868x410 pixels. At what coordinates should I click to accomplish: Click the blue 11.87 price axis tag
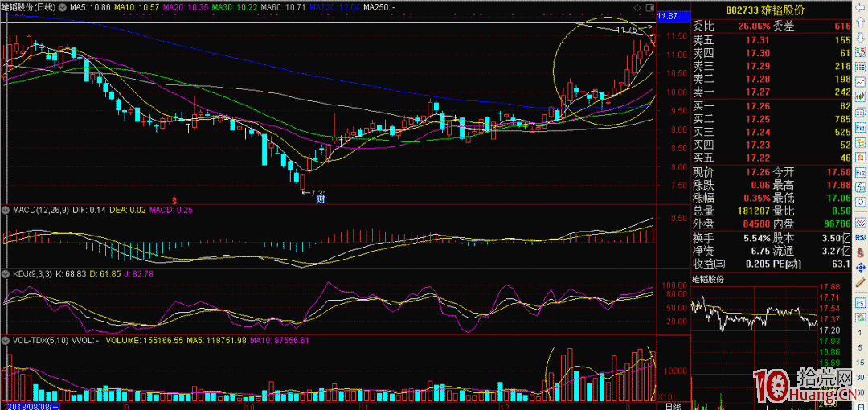tap(672, 17)
